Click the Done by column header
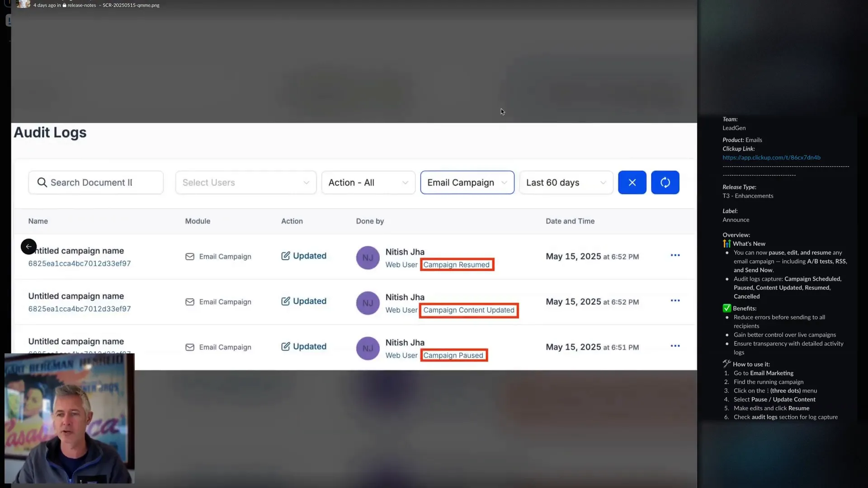The width and height of the screenshot is (868, 488). coord(370,221)
